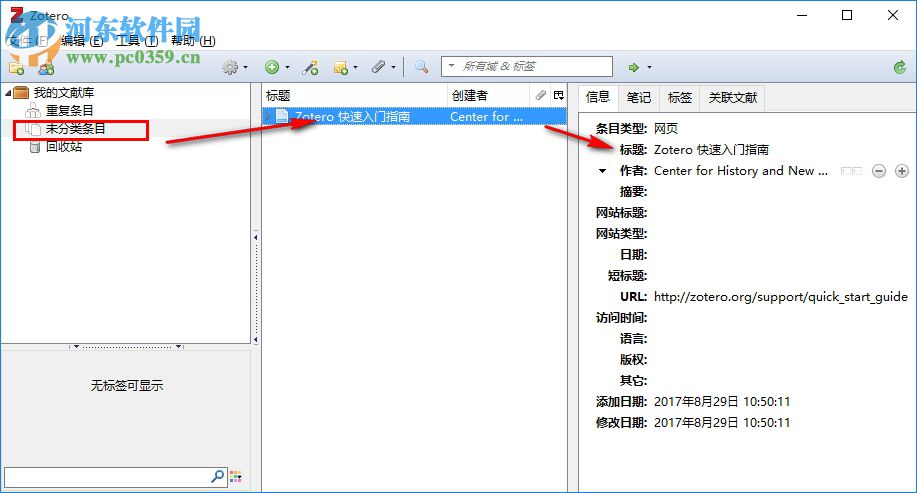Edit the title Zotero 快速入门指南 field
917x493 pixels.
point(711,150)
